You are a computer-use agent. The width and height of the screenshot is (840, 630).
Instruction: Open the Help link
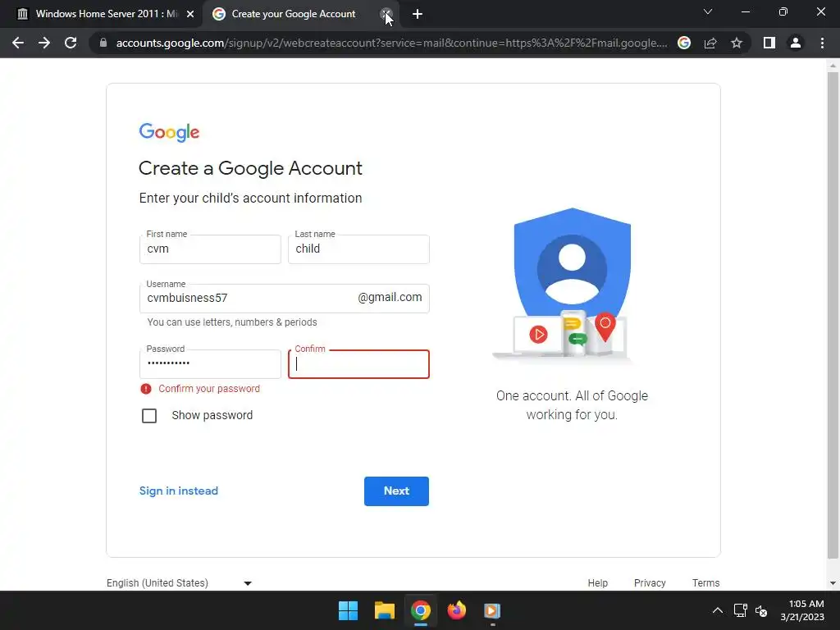tap(597, 583)
